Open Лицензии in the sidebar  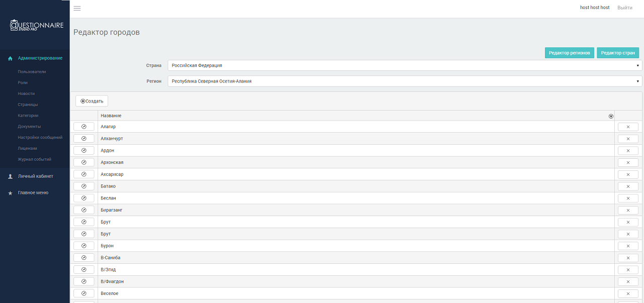27,148
